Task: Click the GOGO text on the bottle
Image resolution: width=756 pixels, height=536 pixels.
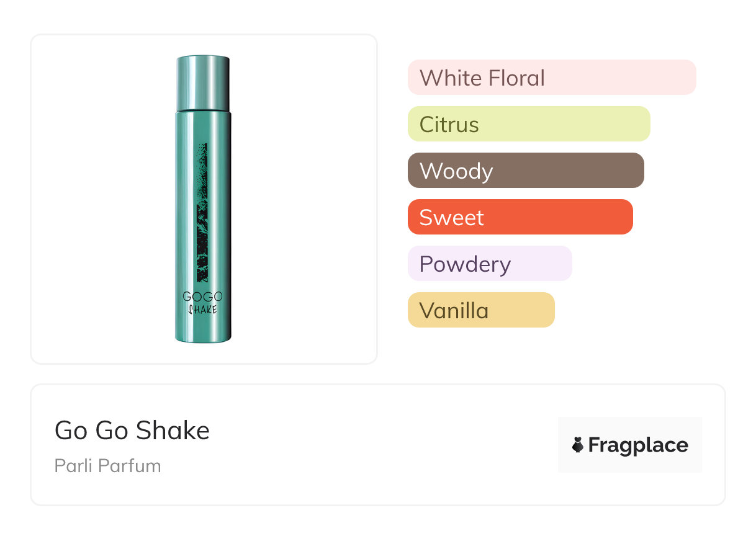Action: click(203, 297)
